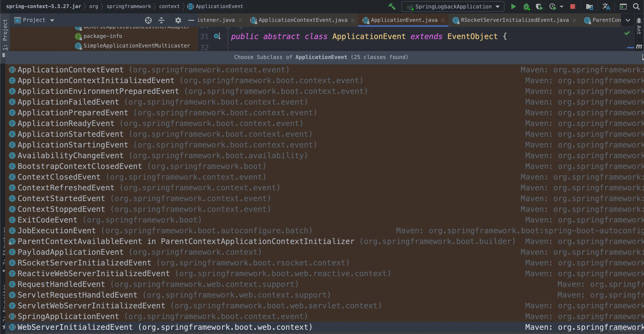This screenshot has height=334, width=644.
Task: Choose AvailabilityChangeEvent subclass
Action: (x=324, y=156)
